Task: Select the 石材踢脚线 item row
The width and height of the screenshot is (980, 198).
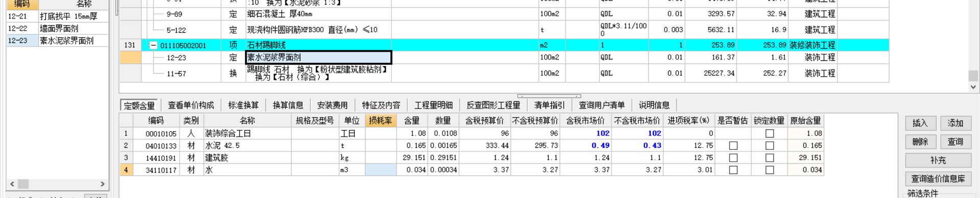Action: coord(504,45)
